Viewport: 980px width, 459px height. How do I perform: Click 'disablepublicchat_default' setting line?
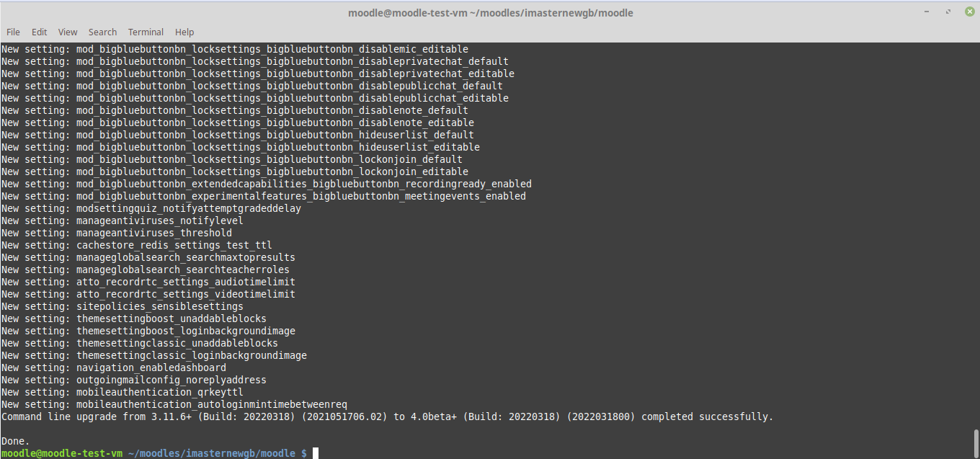(252, 86)
